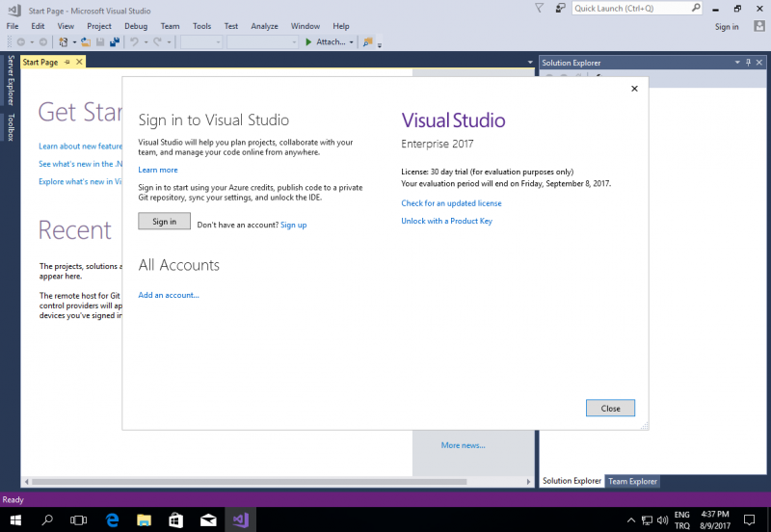771x532 pixels.
Task: Open the Analyze menu
Action: (264, 26)
